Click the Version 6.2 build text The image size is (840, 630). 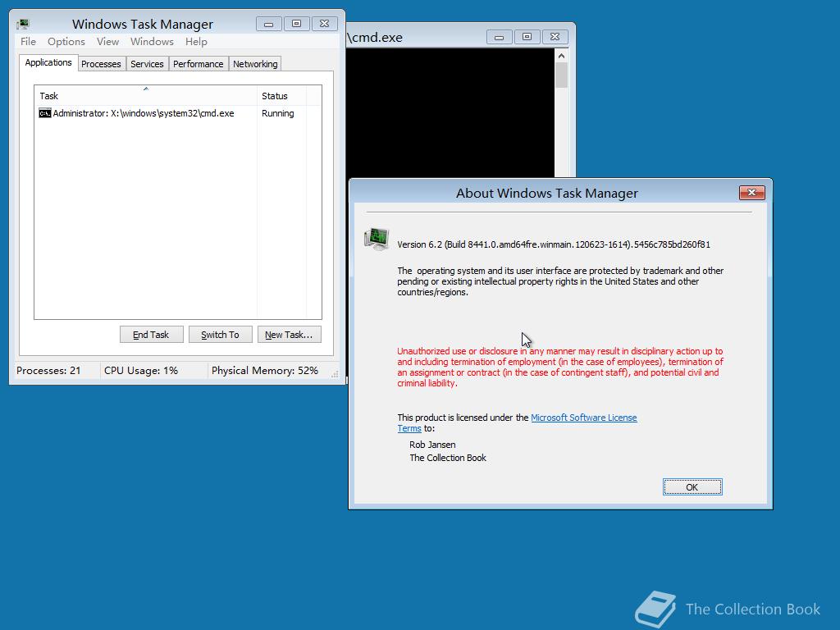[554, 244]
